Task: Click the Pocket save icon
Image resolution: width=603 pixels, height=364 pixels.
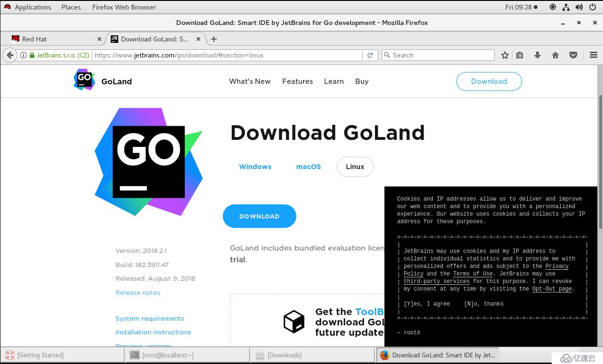Action: tap(573, 55)
